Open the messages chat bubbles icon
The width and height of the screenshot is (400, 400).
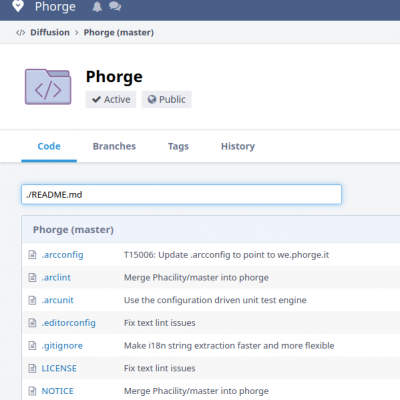[115, 6]
